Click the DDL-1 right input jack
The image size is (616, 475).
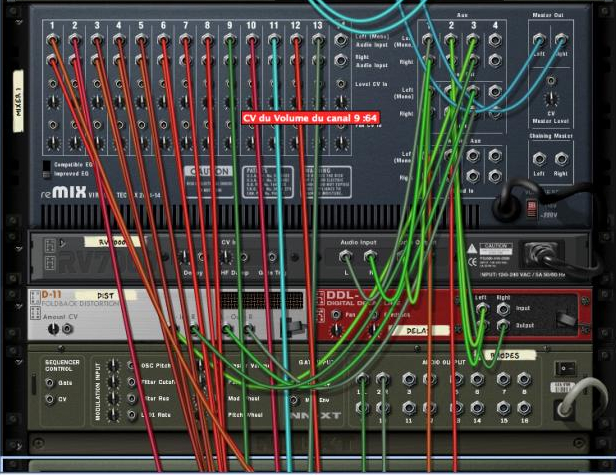pyautogui.click(x=503, y=309)
